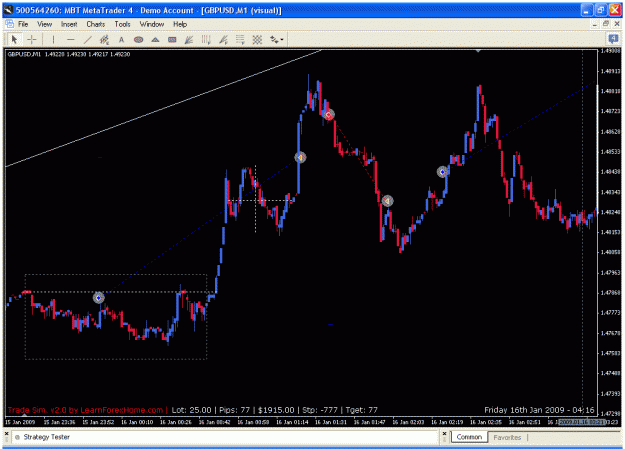Open the Charts menu
Screen dimensions: 625x449
(96, 24)
